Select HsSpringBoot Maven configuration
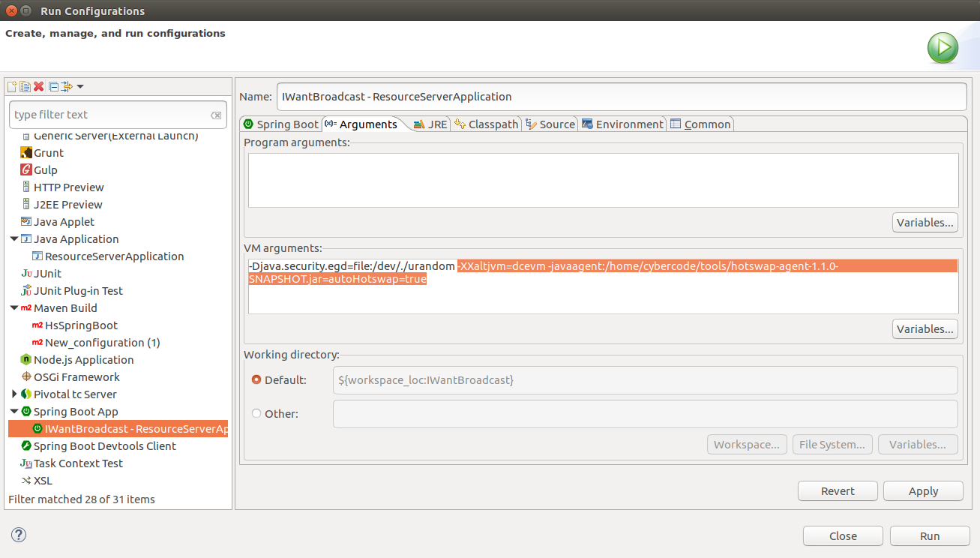This screenshot has height=558, width=980. coord(81,325)
